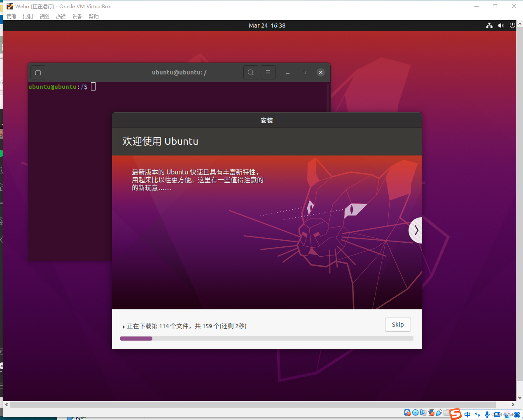Open the Sogou toolbox grid icon
The height and width of the screenshot is (420, 523).
coord(517,415)
